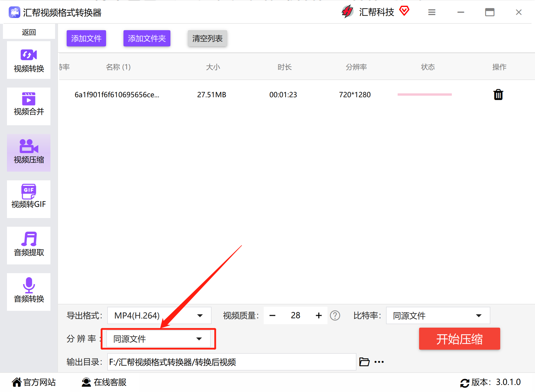Click file name 6a1f901f6f610695656ce...
Viewport: 535px width, 392px height.
[x=117, y=95]
